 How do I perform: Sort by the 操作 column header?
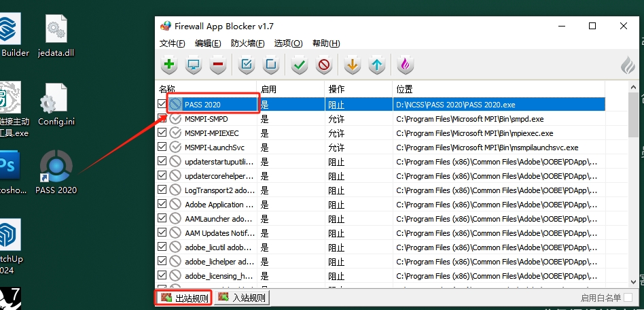359,89
